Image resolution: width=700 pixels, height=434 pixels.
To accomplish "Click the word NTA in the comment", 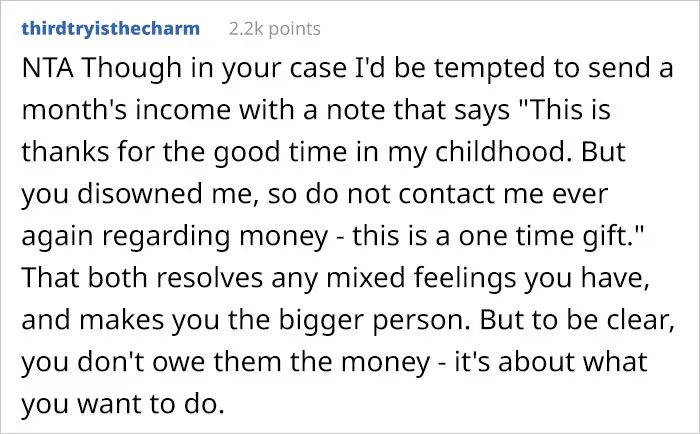I will click(x=47, y=68).
